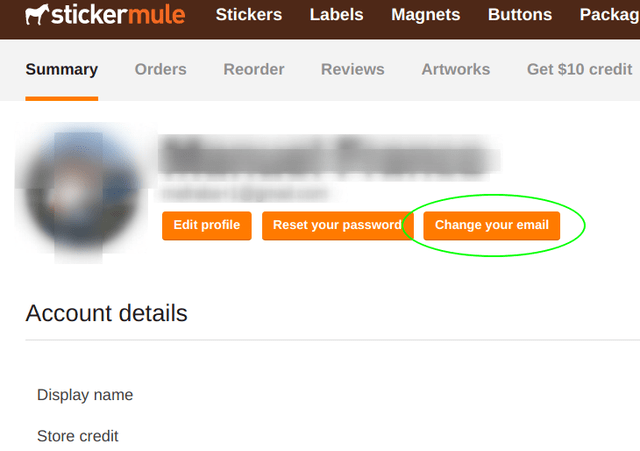Click Reset your password button

point(338,225)
